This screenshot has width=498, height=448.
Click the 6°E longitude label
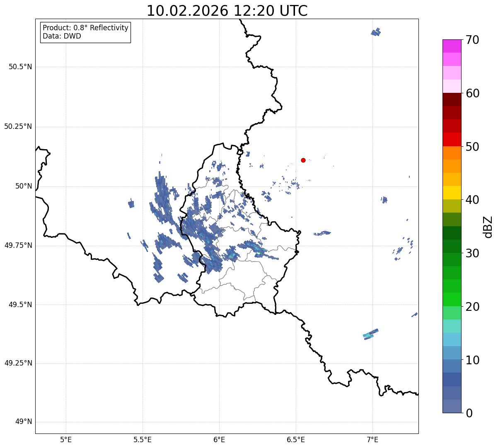(x=219, y=439)
